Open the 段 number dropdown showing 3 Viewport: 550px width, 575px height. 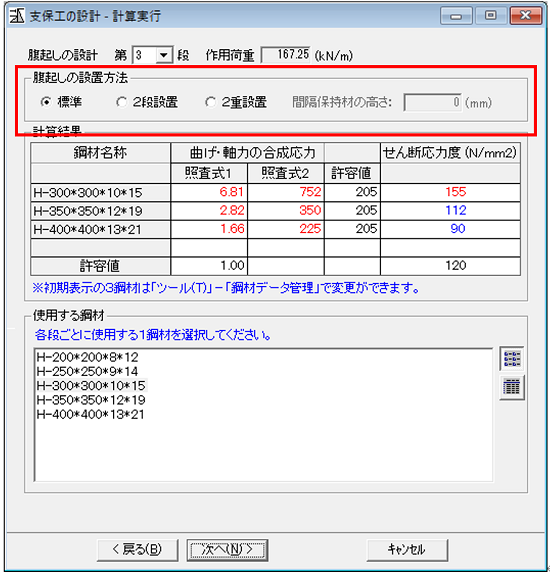164,55
